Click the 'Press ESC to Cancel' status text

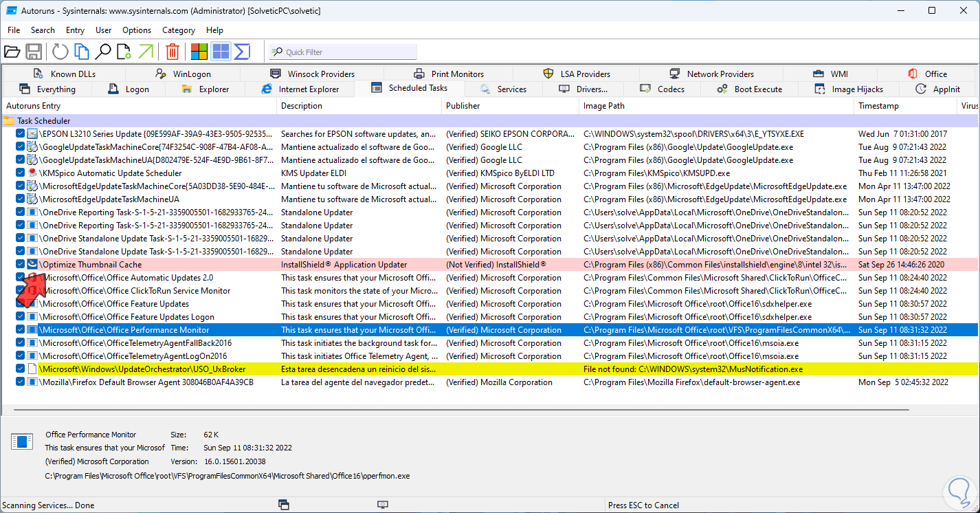click(643, 505)
